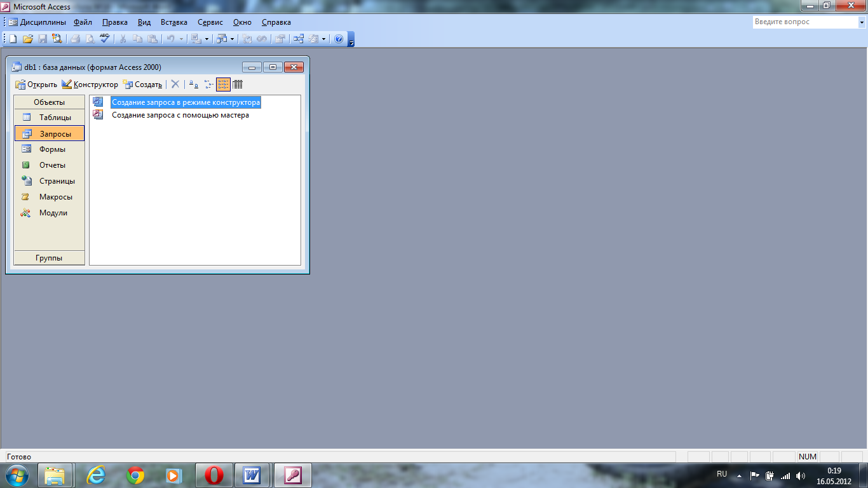Open the Сервис menu
The width and height of the screenshot is (868, 488).
tap(210, 22)
